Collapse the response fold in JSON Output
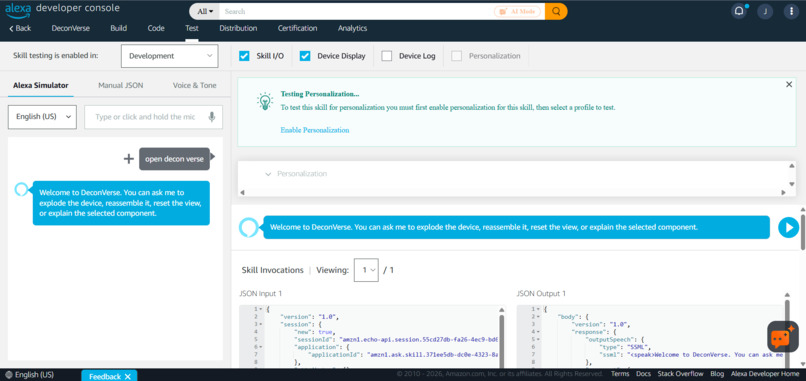The width and height of the screenshot is (806, 381). [x=538, y=332]
